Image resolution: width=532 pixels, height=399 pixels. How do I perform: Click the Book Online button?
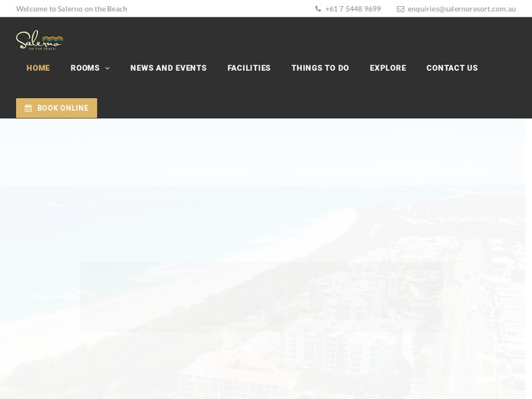(x=57, y=108)
